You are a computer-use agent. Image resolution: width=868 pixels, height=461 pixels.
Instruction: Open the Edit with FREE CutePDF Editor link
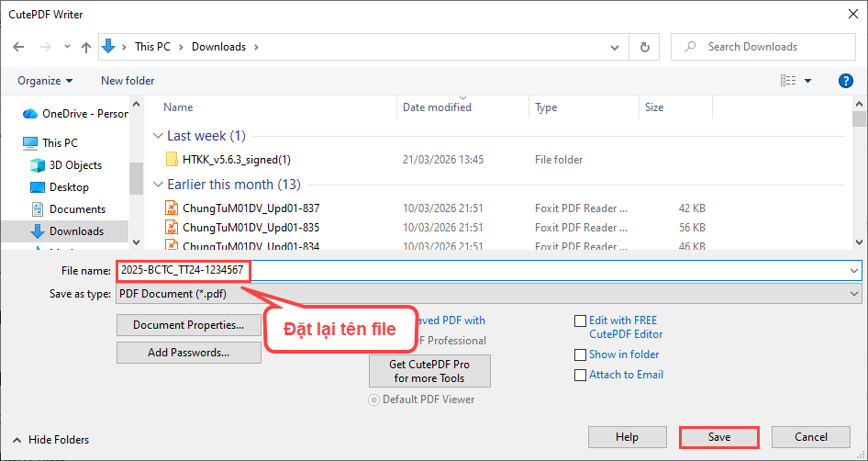pos(626,327)
